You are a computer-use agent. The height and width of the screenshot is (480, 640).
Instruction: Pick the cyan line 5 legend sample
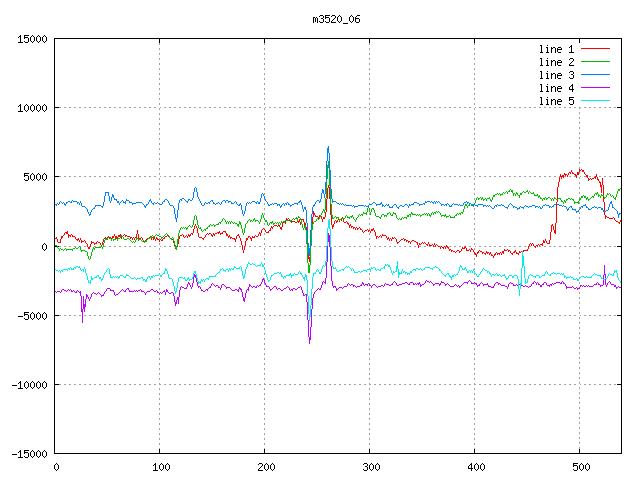(x=595, y=101)
